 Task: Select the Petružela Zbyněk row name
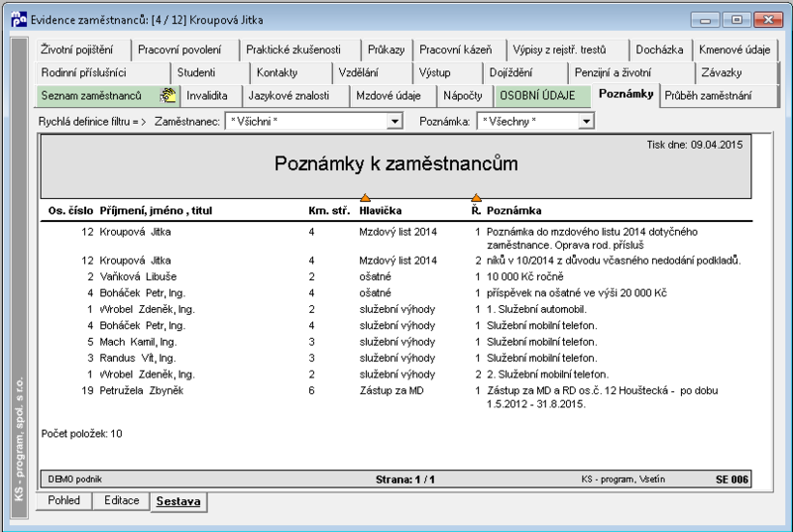pyautogui.click(x=141, y=390)
